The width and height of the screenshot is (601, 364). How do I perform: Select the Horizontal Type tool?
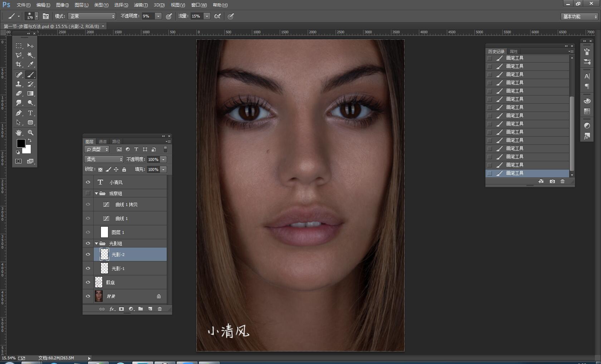point(31,113)
